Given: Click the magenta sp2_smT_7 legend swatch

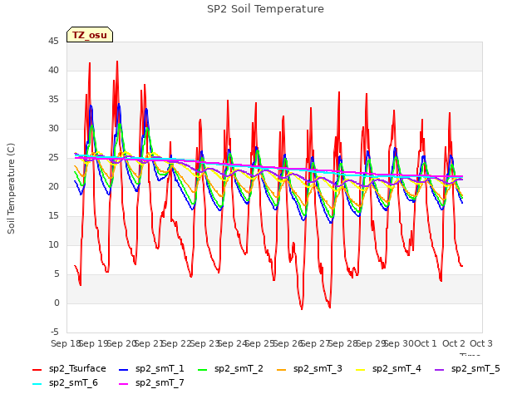Looking at the screenshot, I should [x=124, y=384].
